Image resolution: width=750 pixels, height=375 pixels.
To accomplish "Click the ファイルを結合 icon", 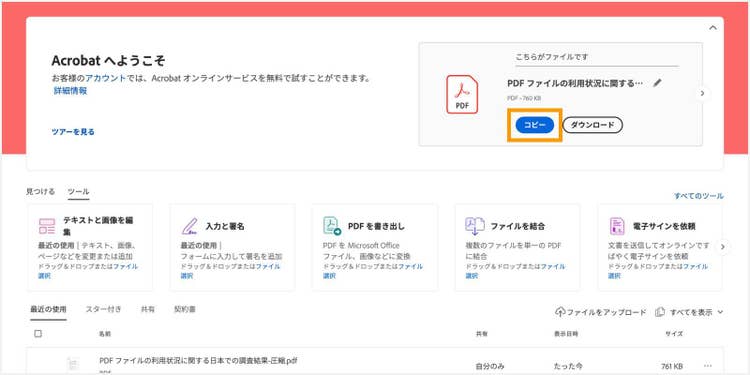I will [x=474, y=226].
